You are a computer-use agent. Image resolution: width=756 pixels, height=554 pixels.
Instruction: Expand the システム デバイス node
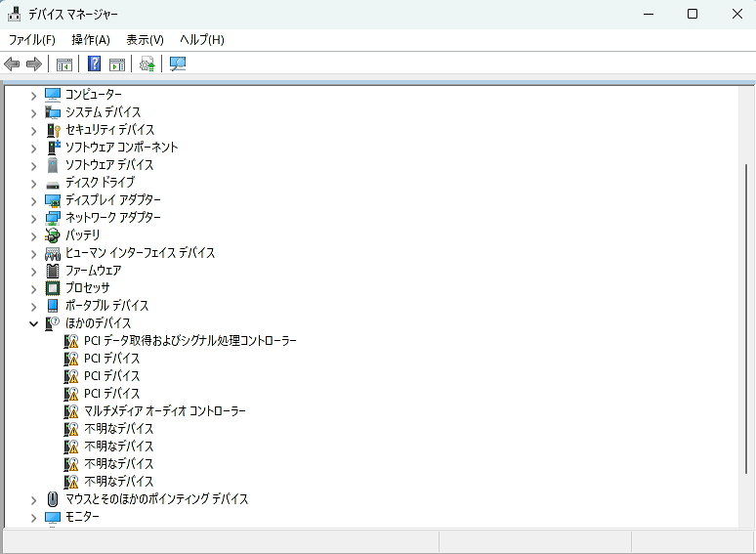point(33,113)
